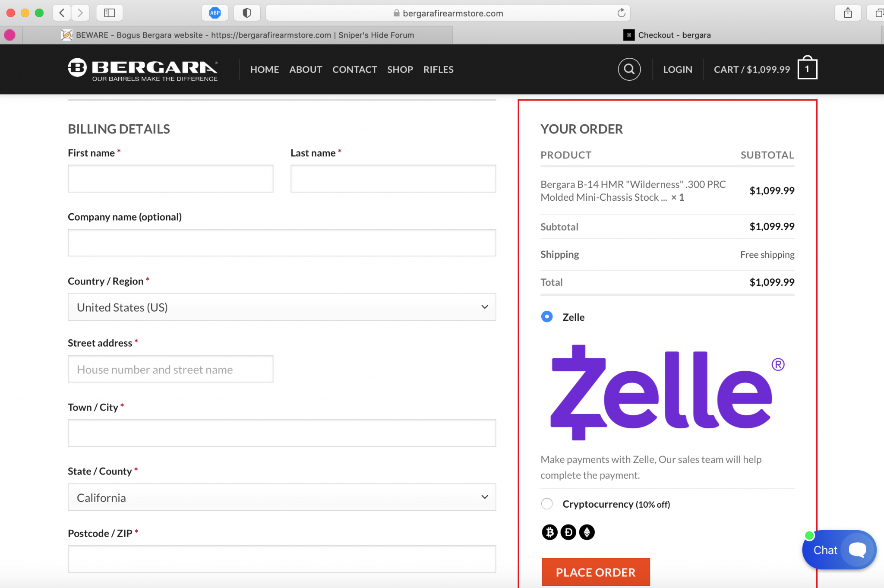Toggle the Safari sidebar icon
This screenshot has width=884, height=588.
tap(110, 13)
